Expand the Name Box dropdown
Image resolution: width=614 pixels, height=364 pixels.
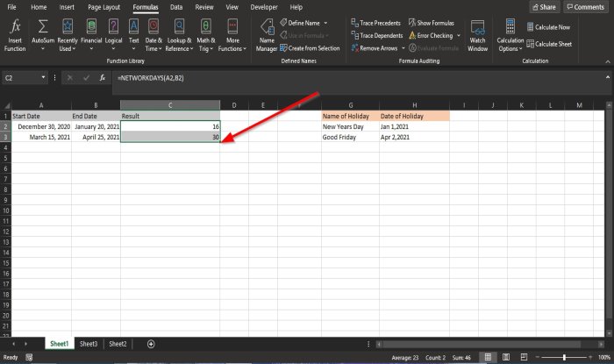(44, 78)
